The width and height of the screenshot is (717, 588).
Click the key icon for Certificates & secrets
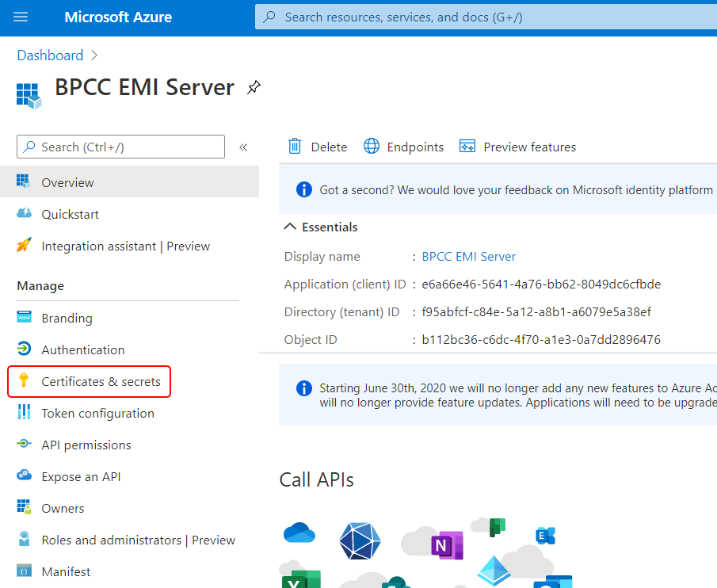pos(24,380)
